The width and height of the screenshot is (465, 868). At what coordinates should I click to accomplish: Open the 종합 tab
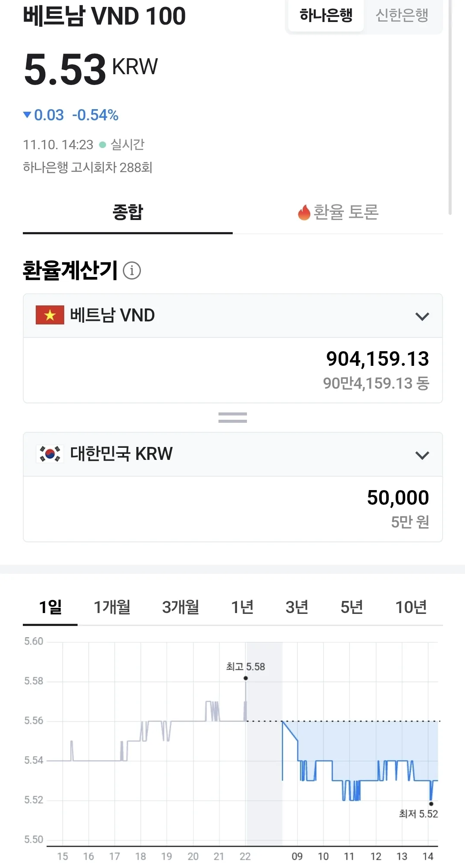(x=128, y=212)
